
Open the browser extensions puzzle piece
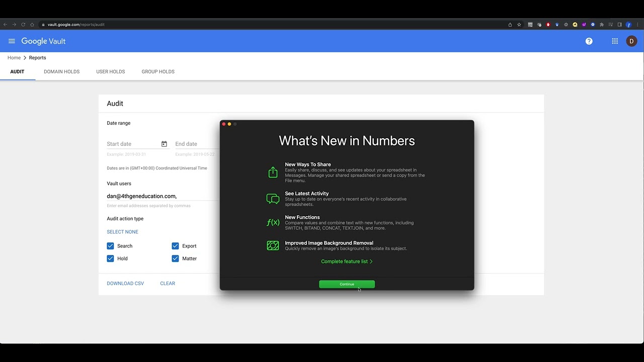(602, 25)
